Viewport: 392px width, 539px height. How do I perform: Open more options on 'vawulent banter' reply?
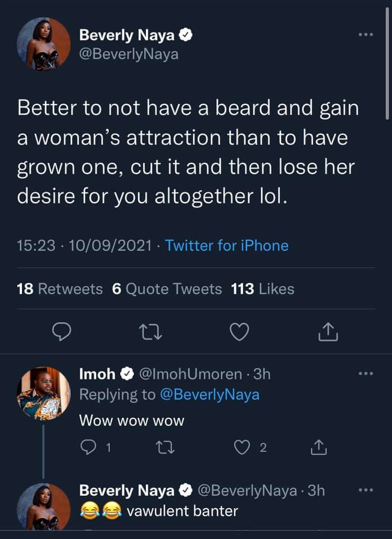[366, 490]
